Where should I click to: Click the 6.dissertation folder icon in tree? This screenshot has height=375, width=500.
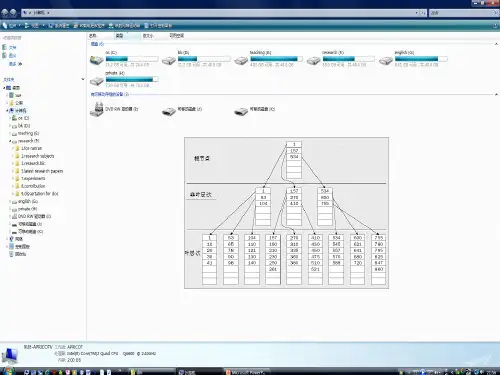coord(18,194)
